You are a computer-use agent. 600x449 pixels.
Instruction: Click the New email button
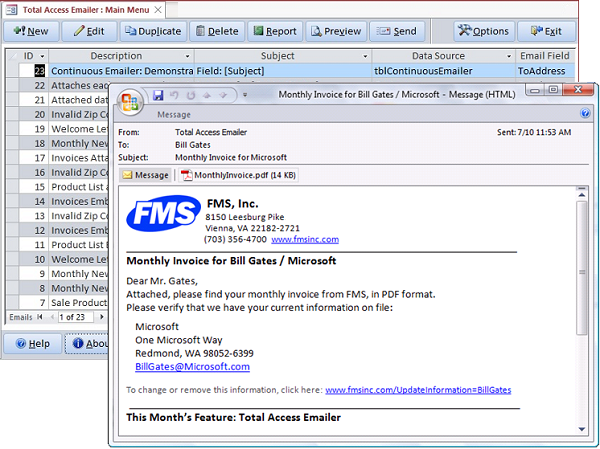[31, 31]
